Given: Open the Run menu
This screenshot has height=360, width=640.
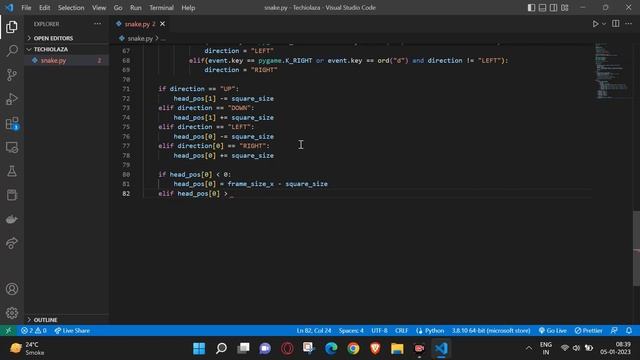Looking at the screenshot, I should click(136, 8).
